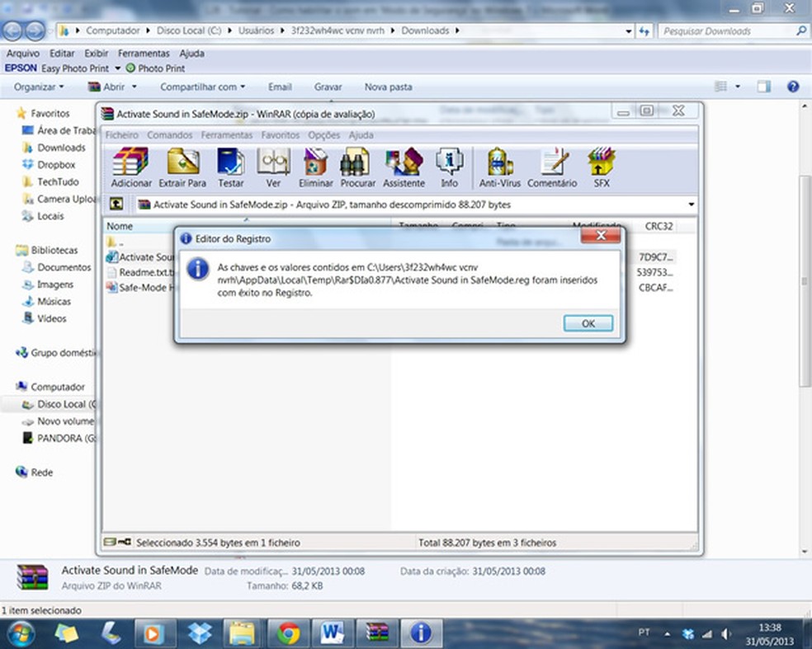Click the Pesquisar Downloads search field
This screenshot has height=649, width=812.
(734, 31)
